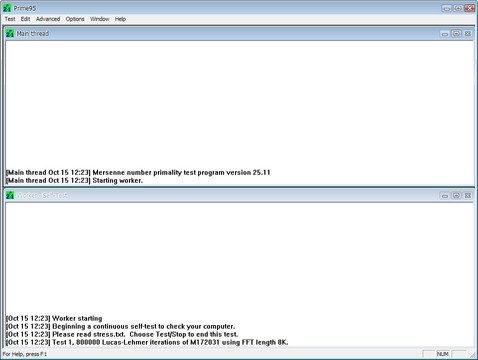Click the resize grip in the status bar corner

coord(473,355)
